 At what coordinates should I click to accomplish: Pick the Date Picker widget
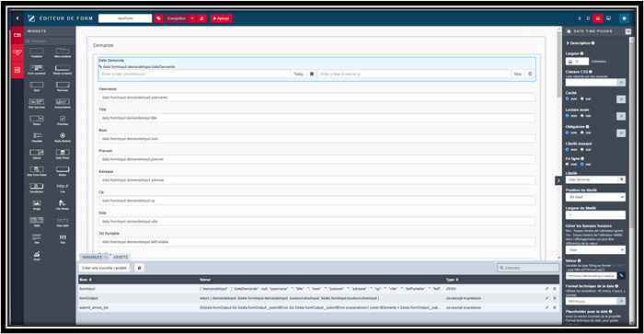[63, 154]
